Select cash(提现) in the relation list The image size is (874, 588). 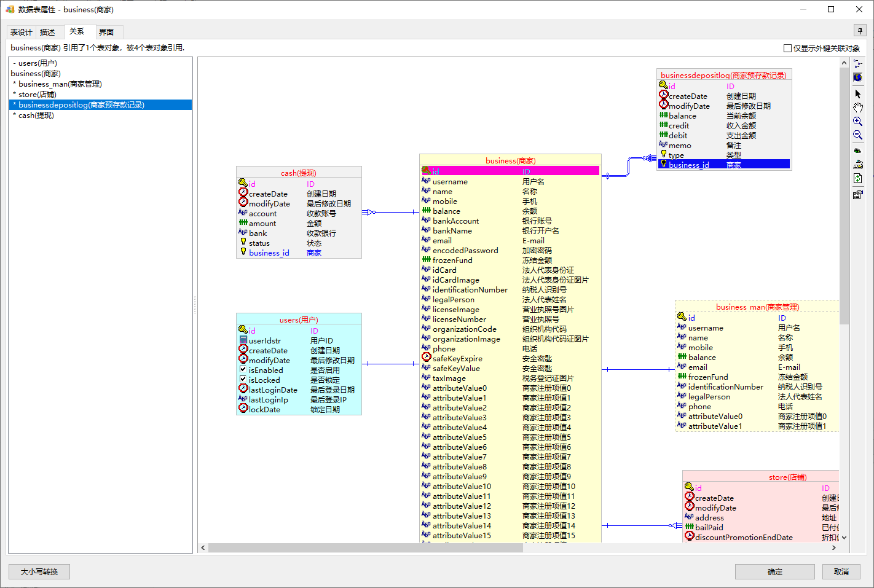click(x=100, y=116)
